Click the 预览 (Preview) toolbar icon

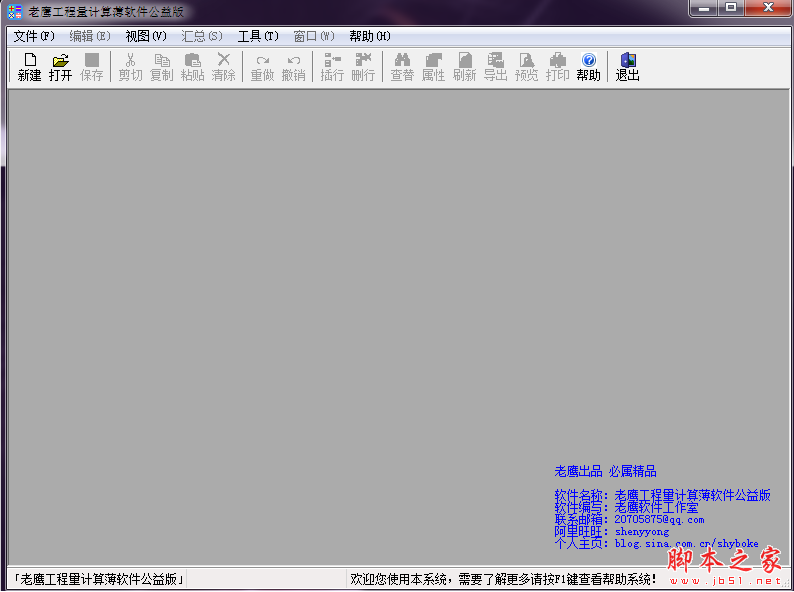[x=526, y=67]
